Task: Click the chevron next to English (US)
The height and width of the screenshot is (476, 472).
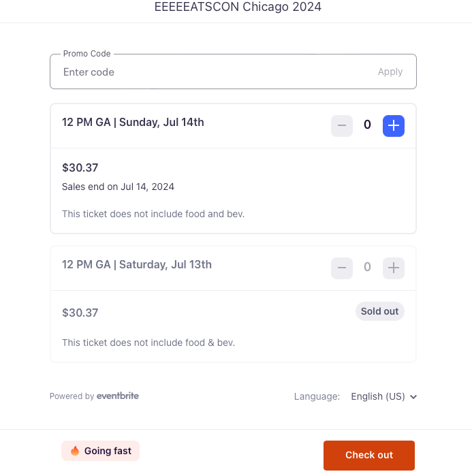Action: pyautogui.click(x=413, y=397)
